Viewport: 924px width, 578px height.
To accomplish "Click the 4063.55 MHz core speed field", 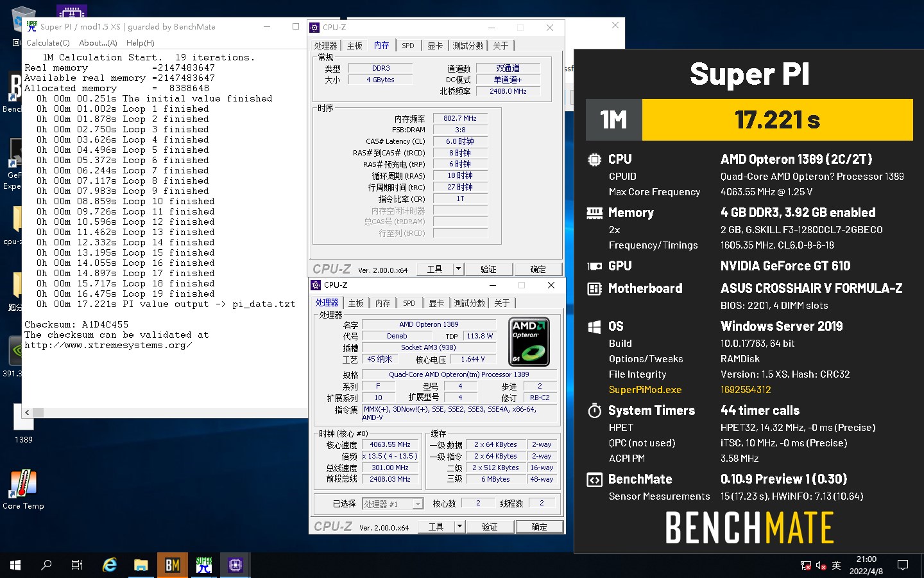I will pos(390,444).
